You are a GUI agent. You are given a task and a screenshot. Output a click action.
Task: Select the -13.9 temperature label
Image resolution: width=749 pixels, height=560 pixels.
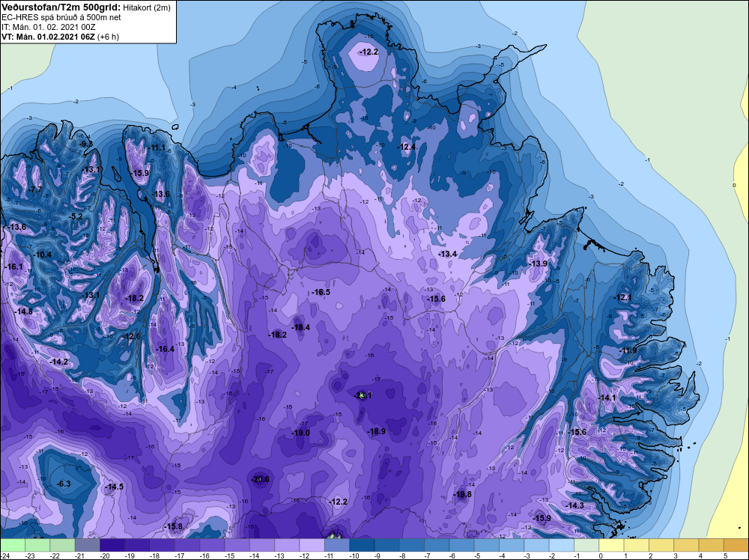(538, 264)
